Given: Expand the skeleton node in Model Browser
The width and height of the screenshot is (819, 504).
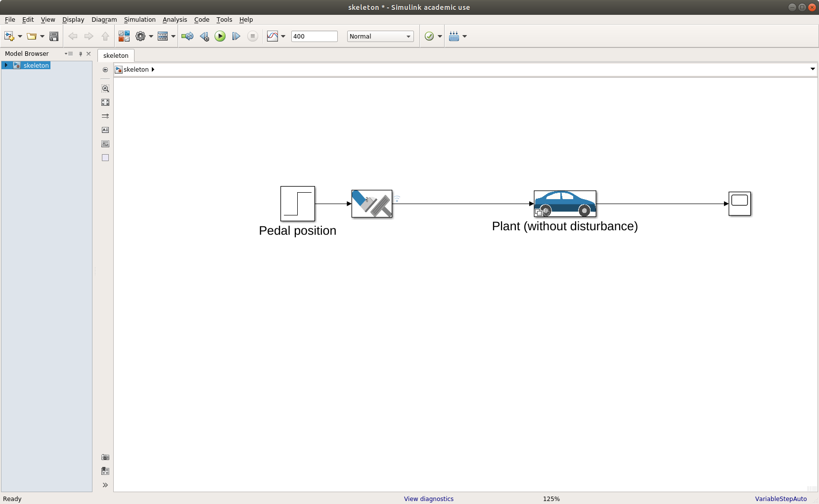Looking at the screenshot, I should click(x=5, y=65).
